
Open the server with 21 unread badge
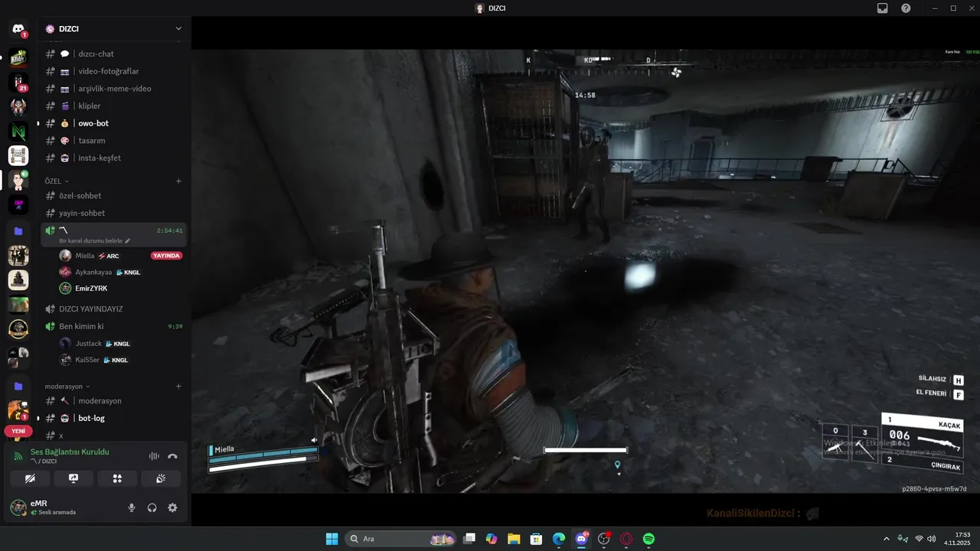pos(18,82)
